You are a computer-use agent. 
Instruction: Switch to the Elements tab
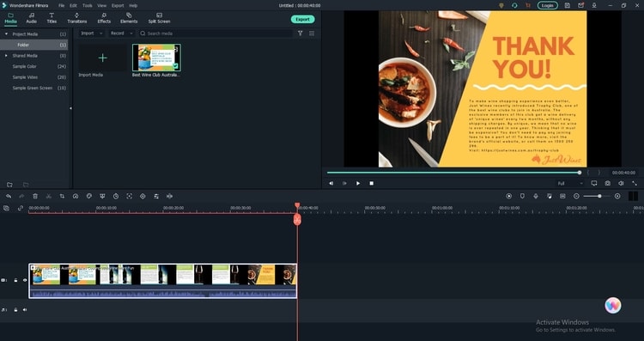click(129, 18)
